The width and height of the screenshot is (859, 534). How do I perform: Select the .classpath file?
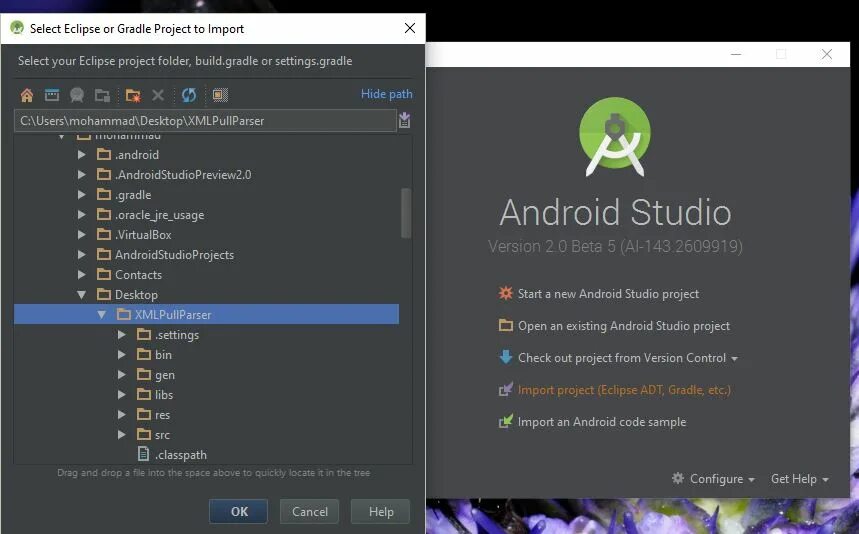[x=207, y=455]
